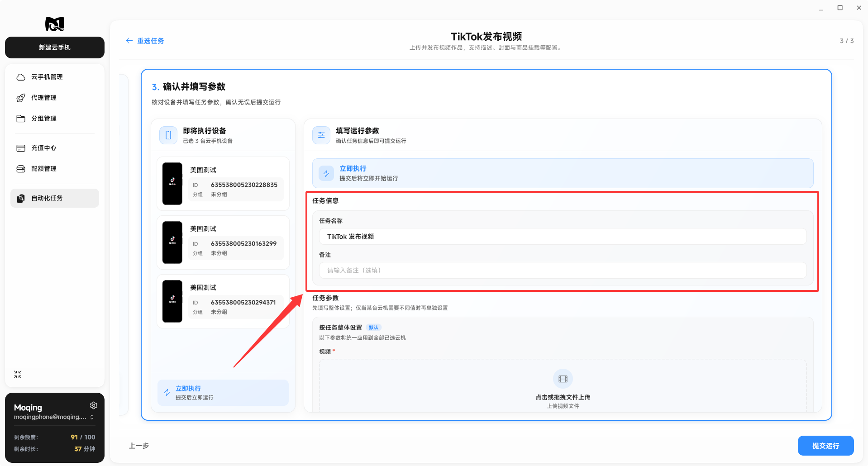Select the phone thumbnail with ID 635538005230163299
Image resolution: width=868 pixels, height=466 pixels.
[x=172, y=243]
